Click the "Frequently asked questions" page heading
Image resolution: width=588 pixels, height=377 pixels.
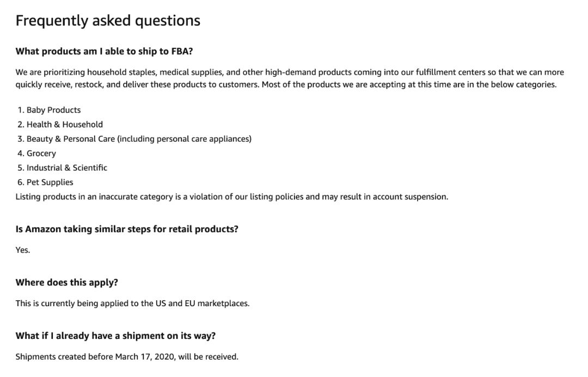click(x=108, y=21)
